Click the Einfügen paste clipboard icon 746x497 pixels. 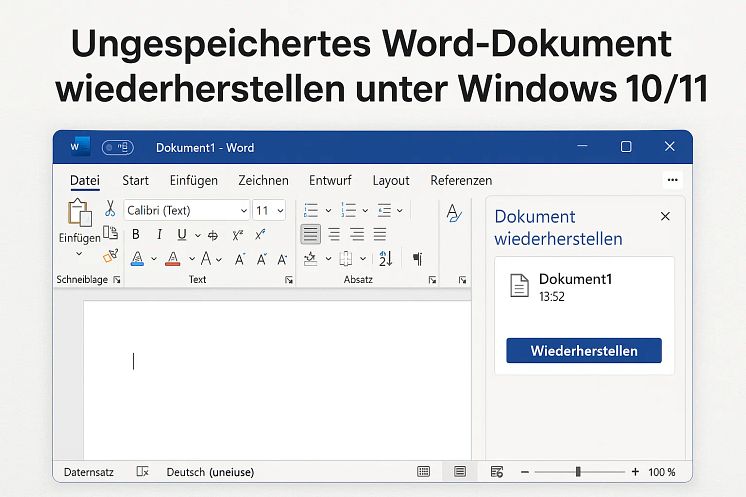coord(79,213)
